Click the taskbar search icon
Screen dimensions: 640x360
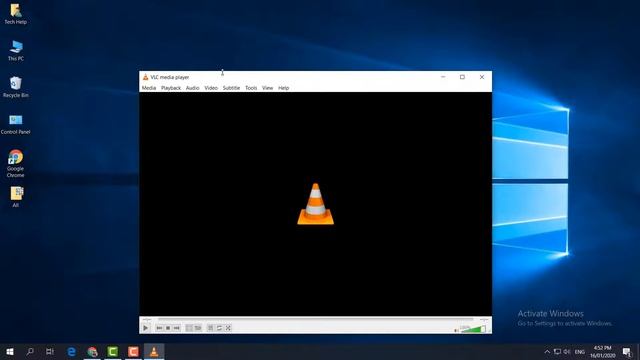pos(30,351)
